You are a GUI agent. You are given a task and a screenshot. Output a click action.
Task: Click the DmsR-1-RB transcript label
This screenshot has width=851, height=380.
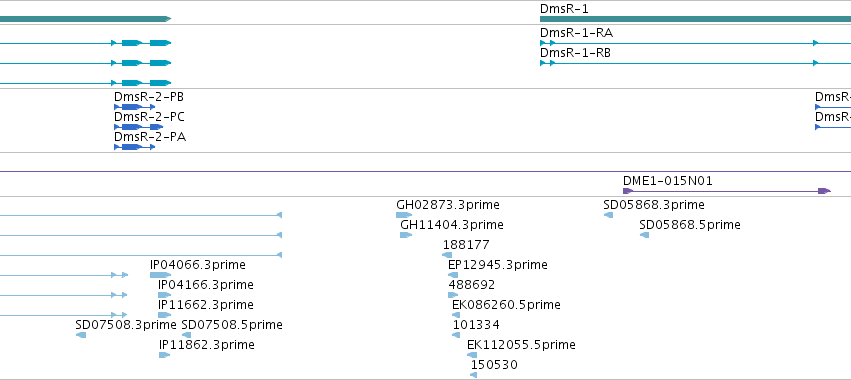click(x=575, y=53)
